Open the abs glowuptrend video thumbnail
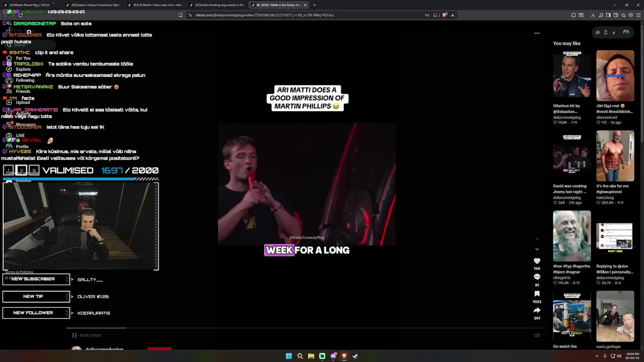The image size is (644, 362). coord(615,156)
